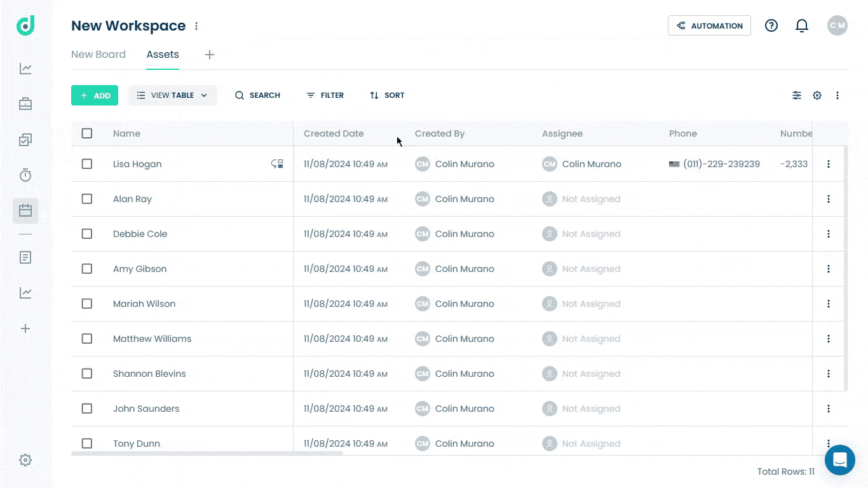Expand the View Table dropdown
Image resolution: width=868 pixels, height=488 pixels.
(x=172, y=95)
